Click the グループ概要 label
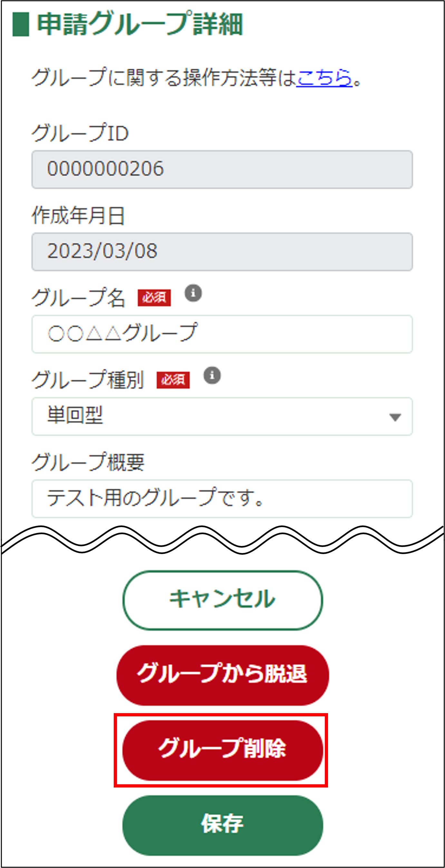The width and height of the screenshot is (445, 868). pos(88,462)
